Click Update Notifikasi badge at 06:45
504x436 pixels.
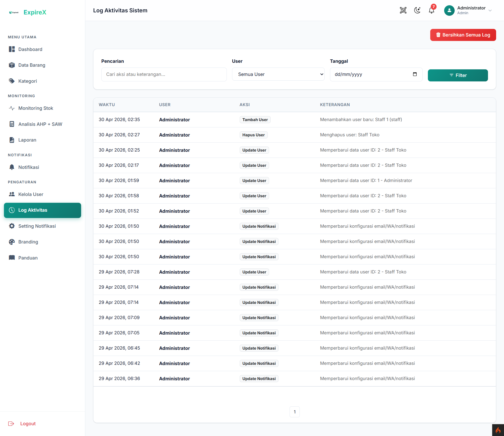[259, 348]
